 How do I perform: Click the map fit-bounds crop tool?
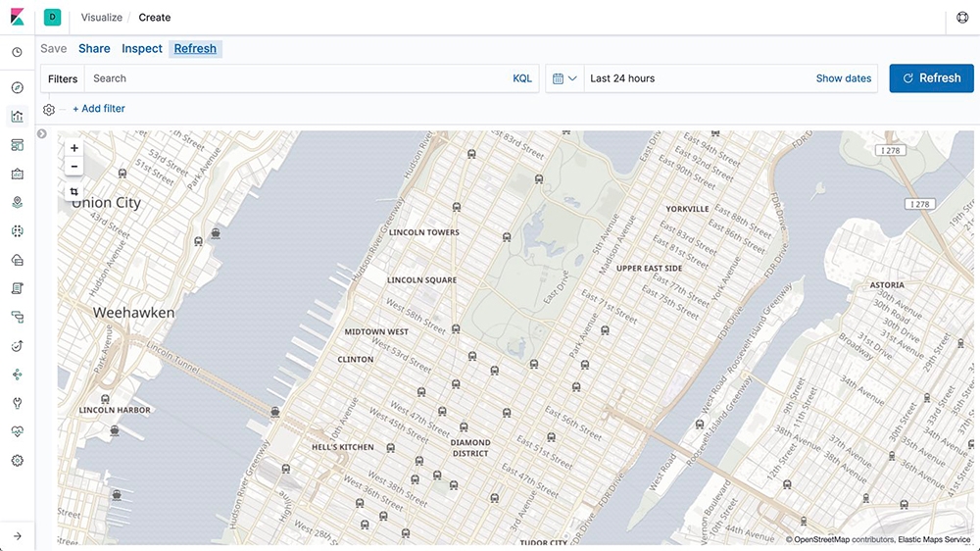(73, 192)
